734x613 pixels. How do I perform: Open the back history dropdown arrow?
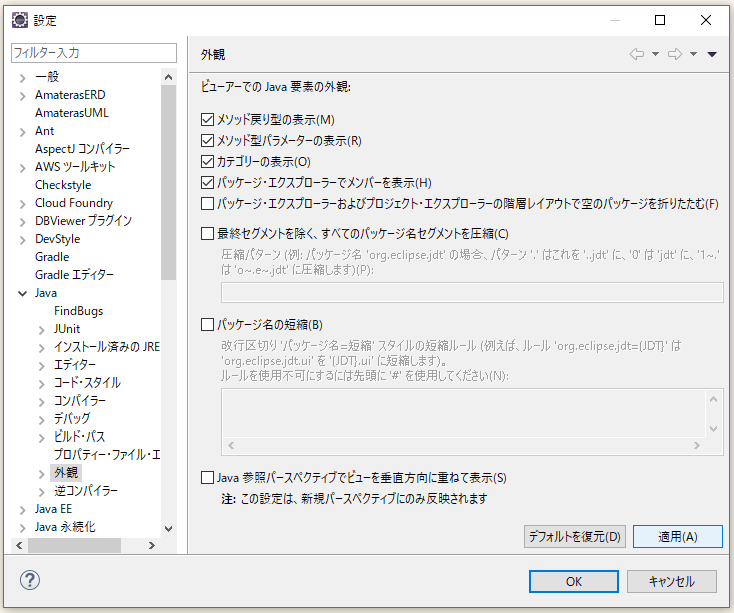click(655, 54)
